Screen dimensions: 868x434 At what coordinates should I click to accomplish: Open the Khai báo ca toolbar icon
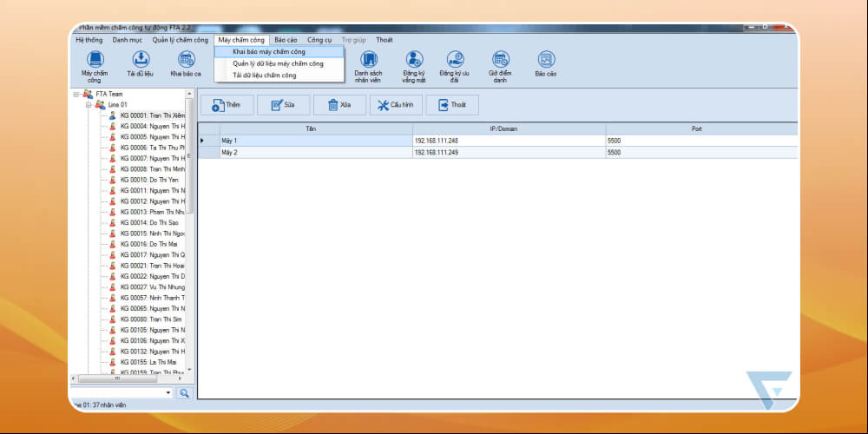[x=186, y=60]
